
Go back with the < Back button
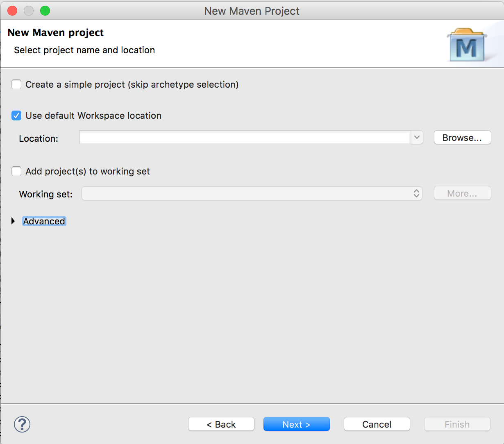(x=221, y=424)
